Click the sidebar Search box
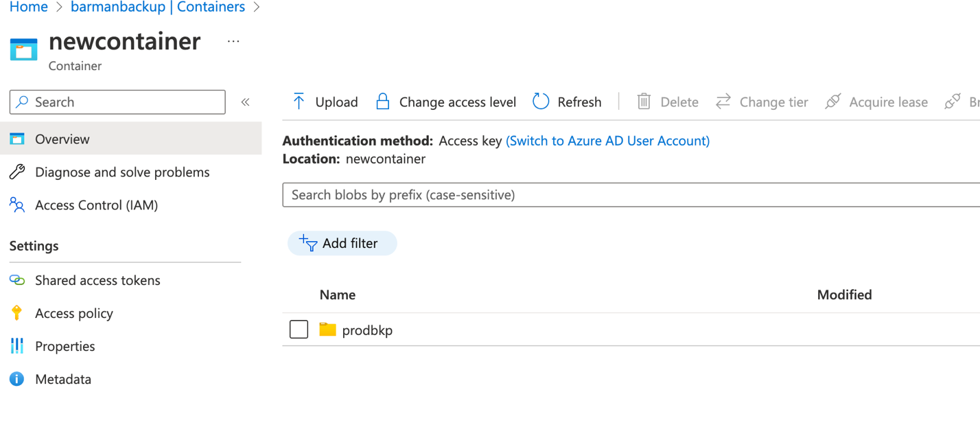 [x=117, y=102]
